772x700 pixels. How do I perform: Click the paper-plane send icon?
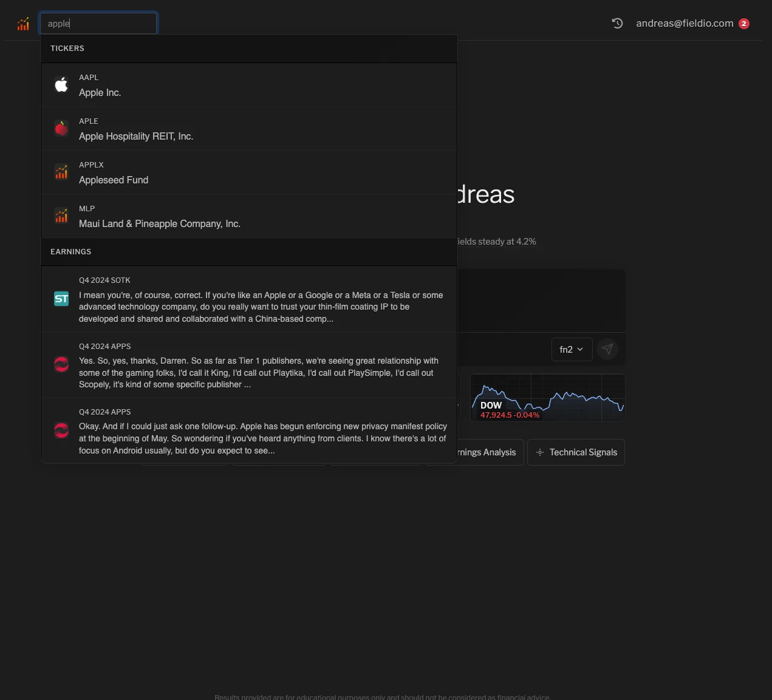coord(607,349)
